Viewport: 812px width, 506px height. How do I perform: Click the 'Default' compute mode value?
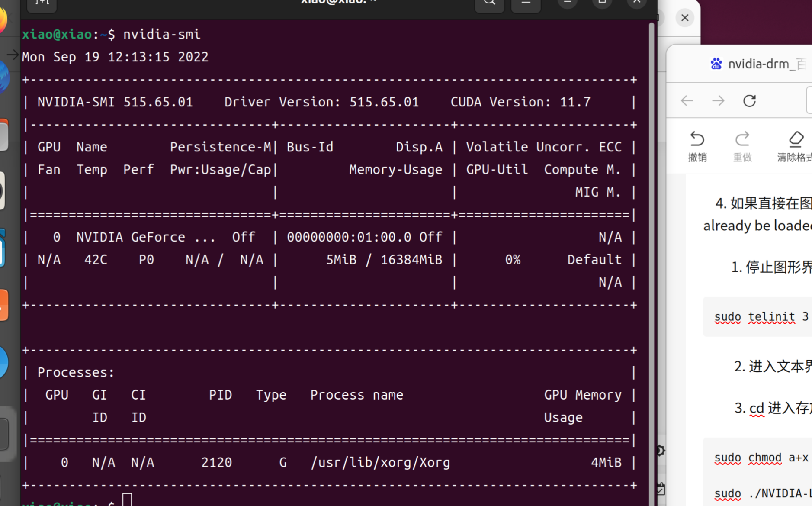[594, 259]
